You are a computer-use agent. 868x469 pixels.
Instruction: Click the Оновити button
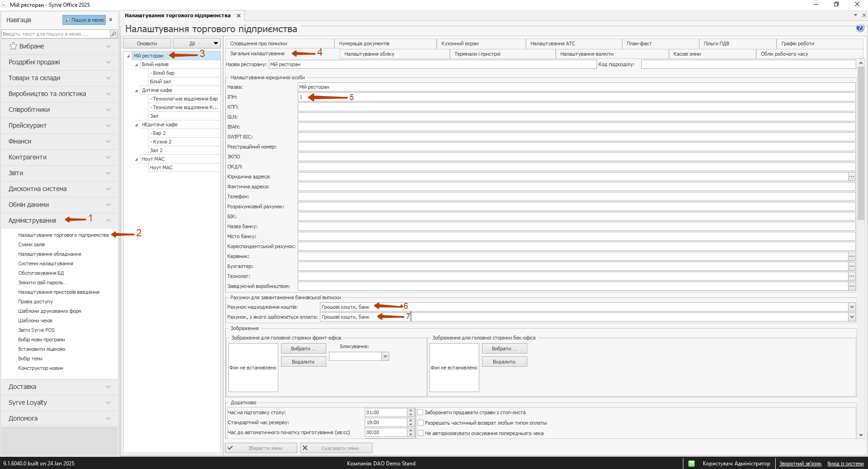click(x=147, y=43)
